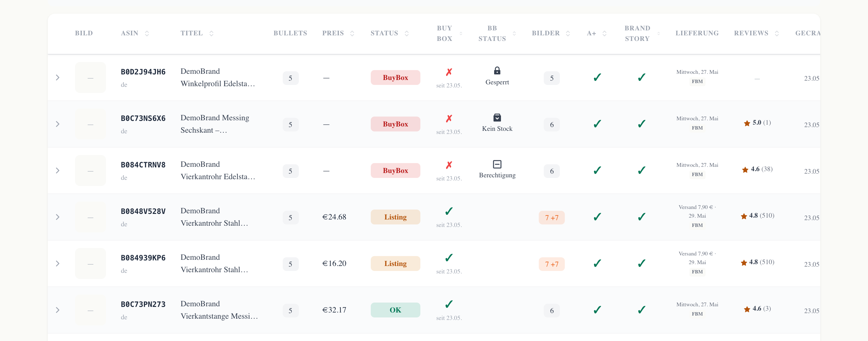Click title 'DemoBrand Messing Sechskant'

pos(215,124)
